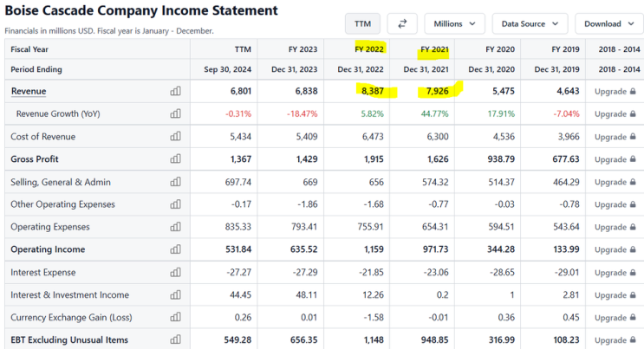644x349 pixels.
Task: Chart the Selling, General & Admin row
Action: (176, 182)
